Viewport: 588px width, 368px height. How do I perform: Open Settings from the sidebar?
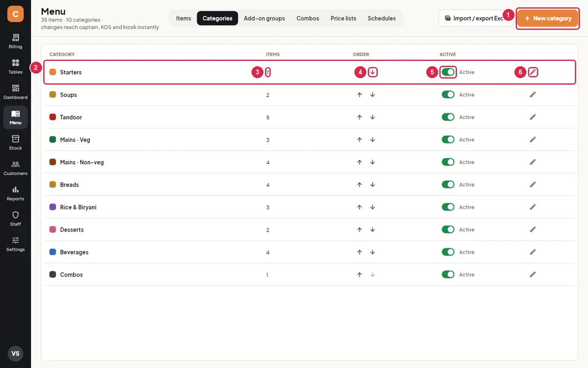16,244
